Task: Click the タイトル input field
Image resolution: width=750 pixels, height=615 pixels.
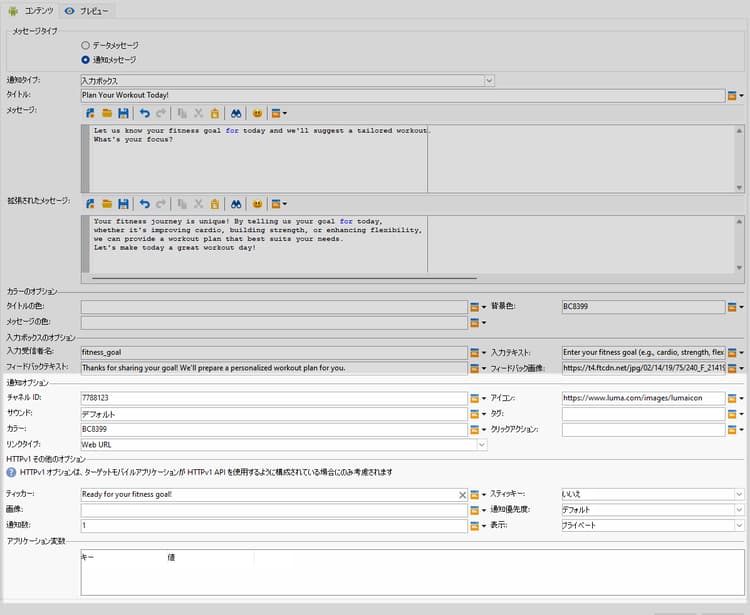Action: point(403,95)
